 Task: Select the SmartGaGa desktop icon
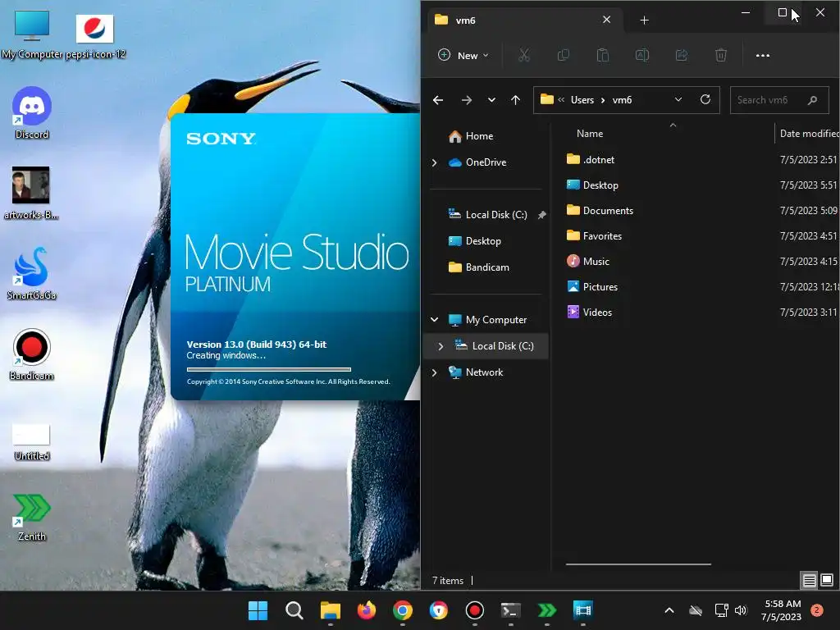coord(32,273)
